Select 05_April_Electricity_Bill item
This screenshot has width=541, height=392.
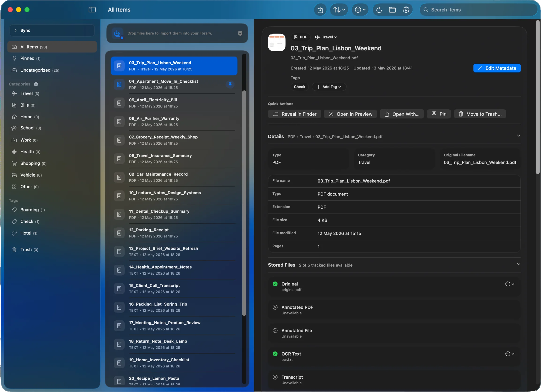174,103
